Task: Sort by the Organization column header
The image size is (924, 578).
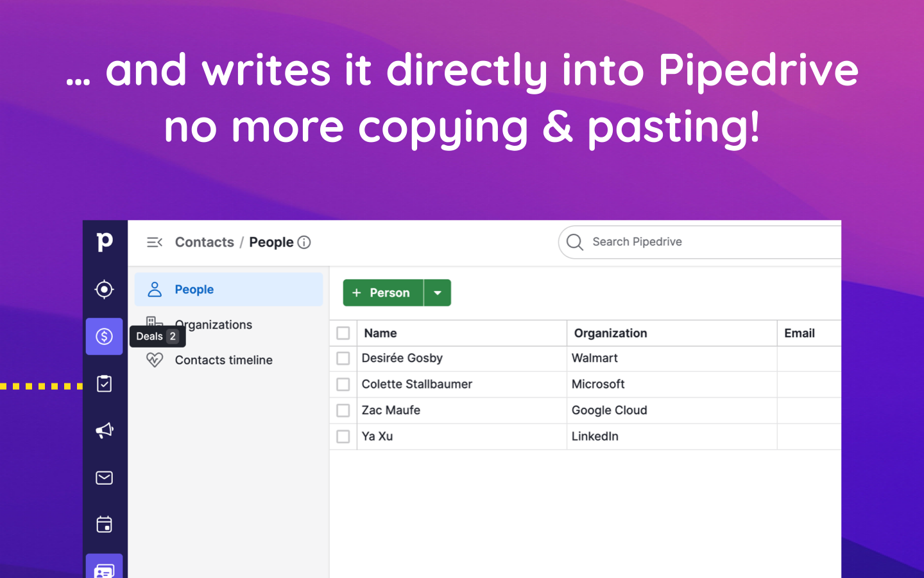Action: pos(610,333)
